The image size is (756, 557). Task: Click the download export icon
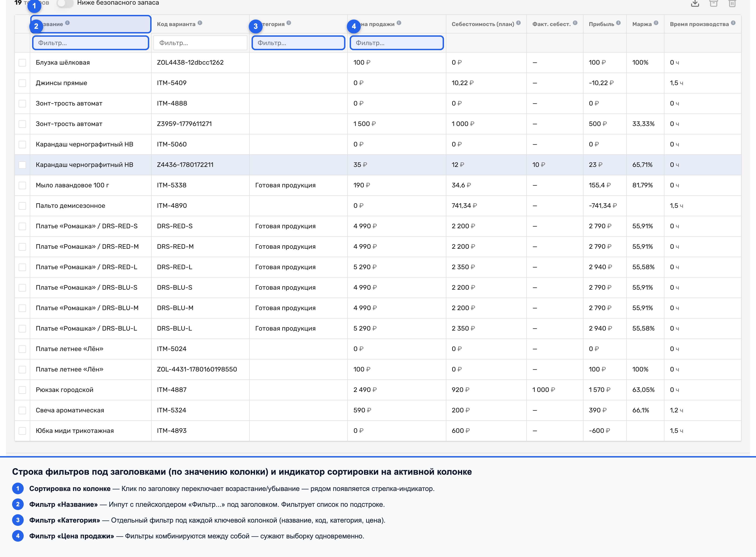(695, 3)
